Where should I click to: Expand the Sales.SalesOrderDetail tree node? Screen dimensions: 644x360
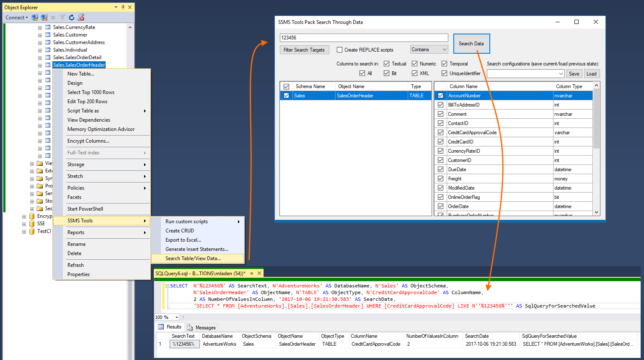[40, 58]
